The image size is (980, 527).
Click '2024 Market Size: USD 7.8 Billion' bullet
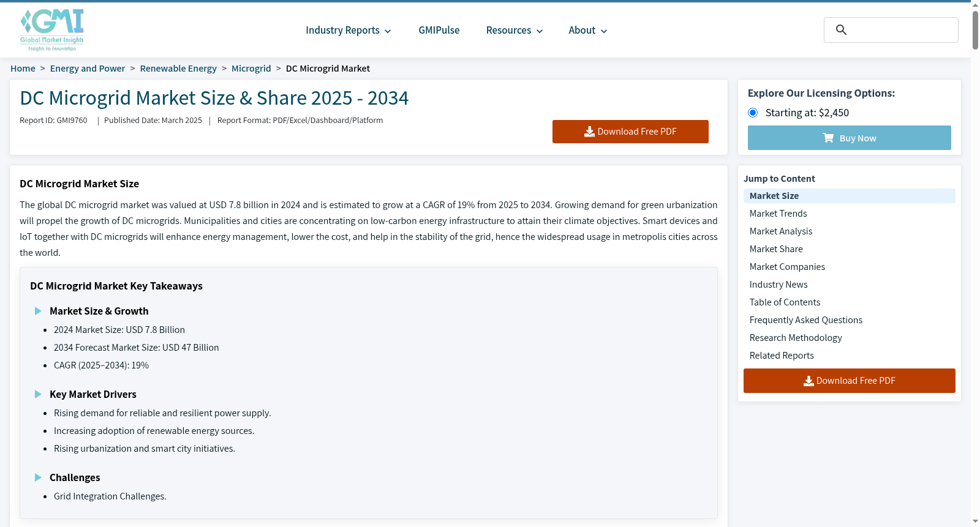119,330
